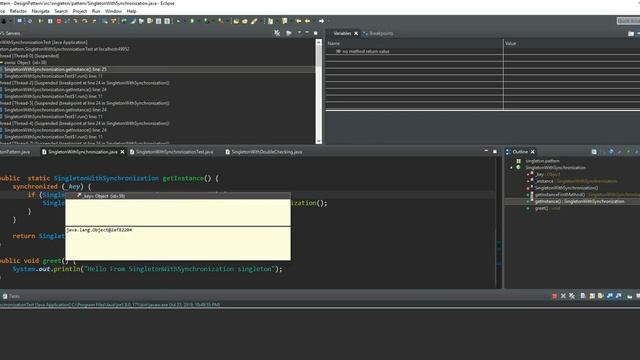640x360 pixels.
Task: Click the Step Over toolbar icon
Action: [x=84, y=21]
